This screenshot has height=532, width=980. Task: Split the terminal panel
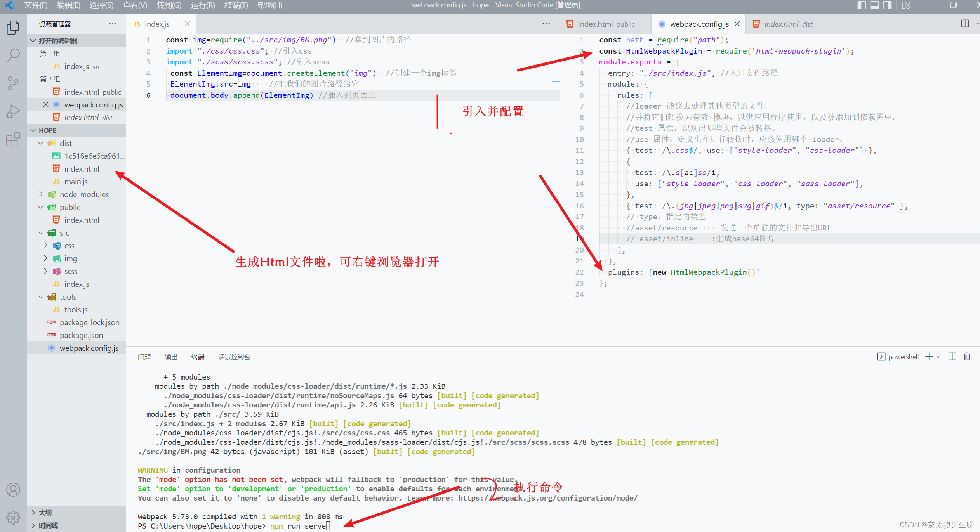(952, 357)
